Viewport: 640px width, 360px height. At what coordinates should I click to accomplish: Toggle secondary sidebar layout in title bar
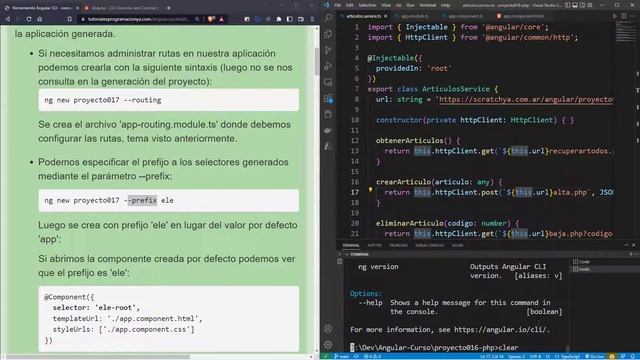coord(582,5)
